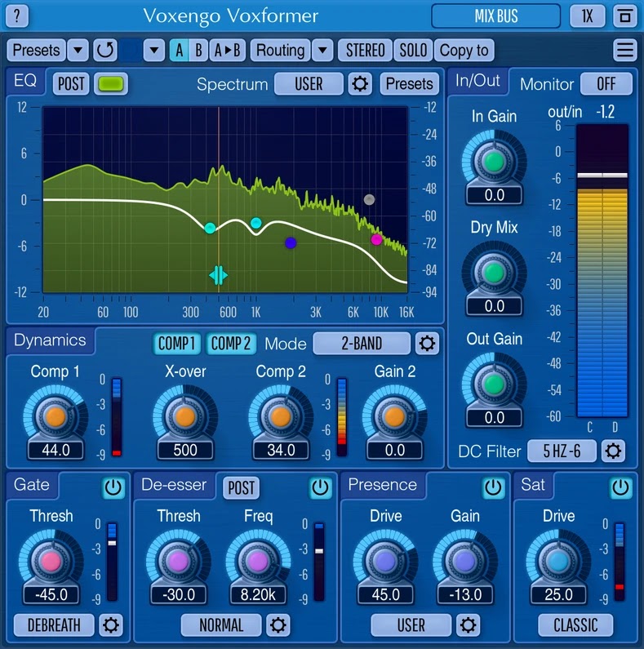Click the MIX BUS instance name button
Screen dimensions: 644x649
coord(495,16)
